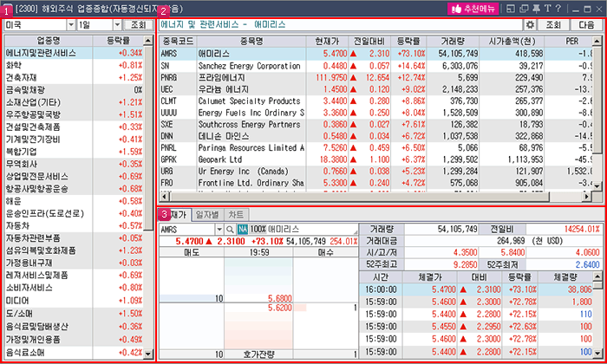The image size is (607, 364).
Task: Open help with the question mark icon
Action: (x=558, y=9)
